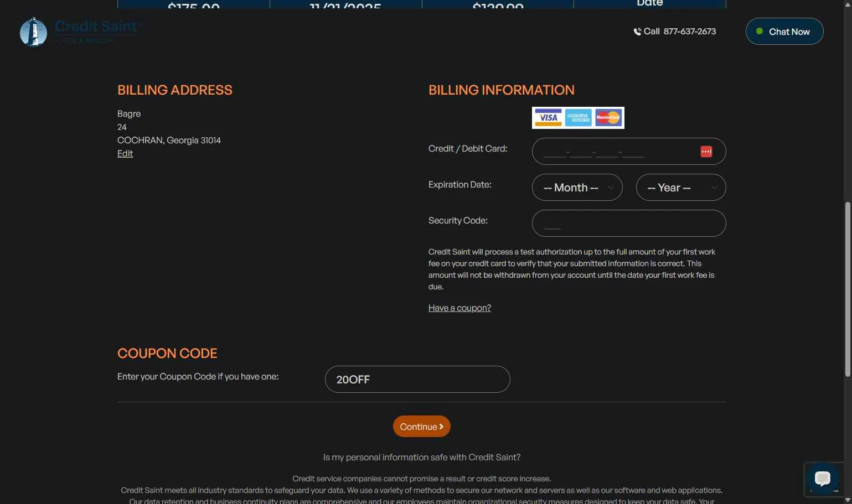This screenshot has width=852, height=504.
Task: Click the American Express card logo
Action: click(579, 118)
